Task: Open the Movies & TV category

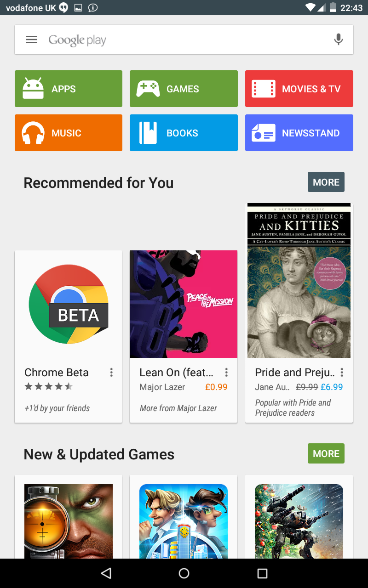Action: 299,89
